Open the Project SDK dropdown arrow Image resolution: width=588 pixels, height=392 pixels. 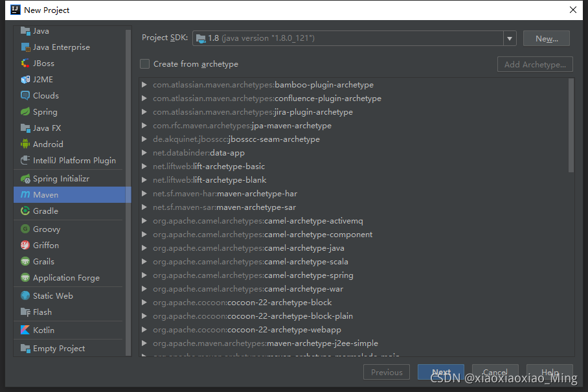point(510,38)
